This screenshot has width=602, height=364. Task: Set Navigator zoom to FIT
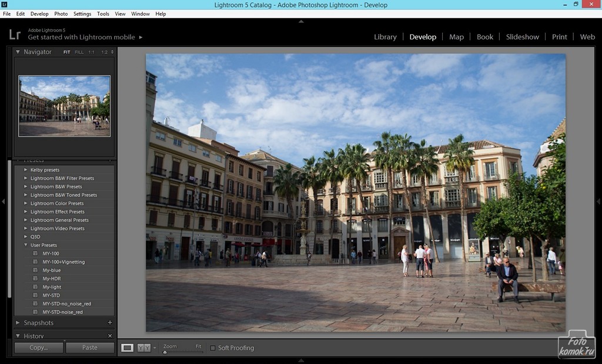(x=67, y=52)
